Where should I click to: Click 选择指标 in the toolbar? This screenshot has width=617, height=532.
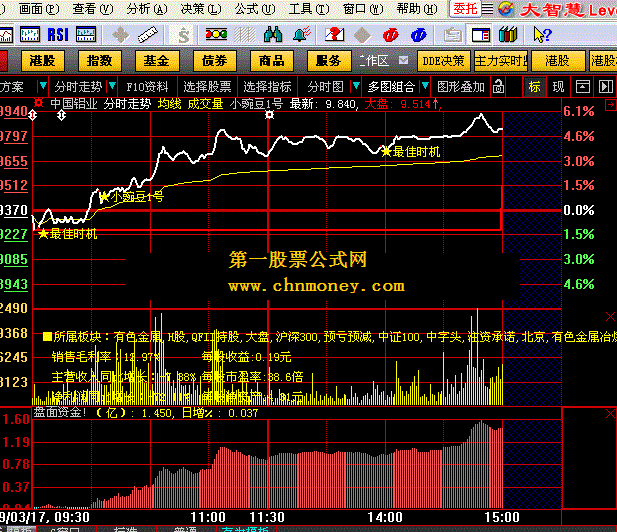point(267,87)
